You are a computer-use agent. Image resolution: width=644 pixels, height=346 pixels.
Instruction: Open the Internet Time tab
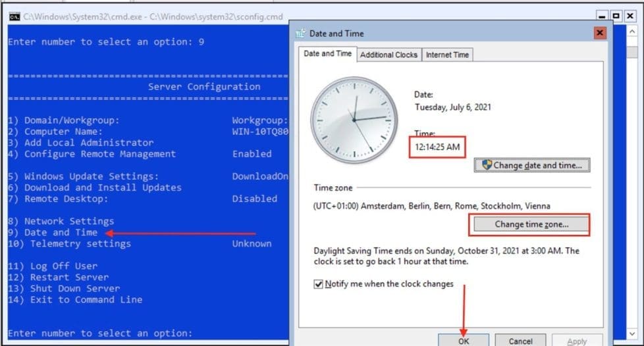pyautogui.click(x=447, y=55)
